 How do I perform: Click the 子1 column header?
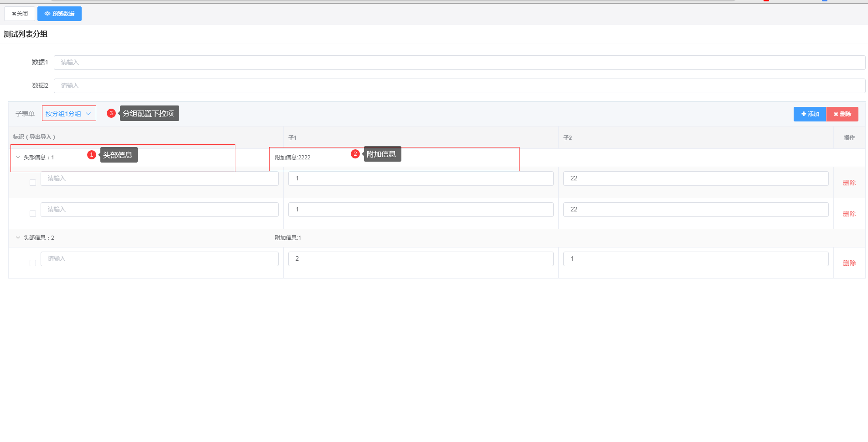292,138
